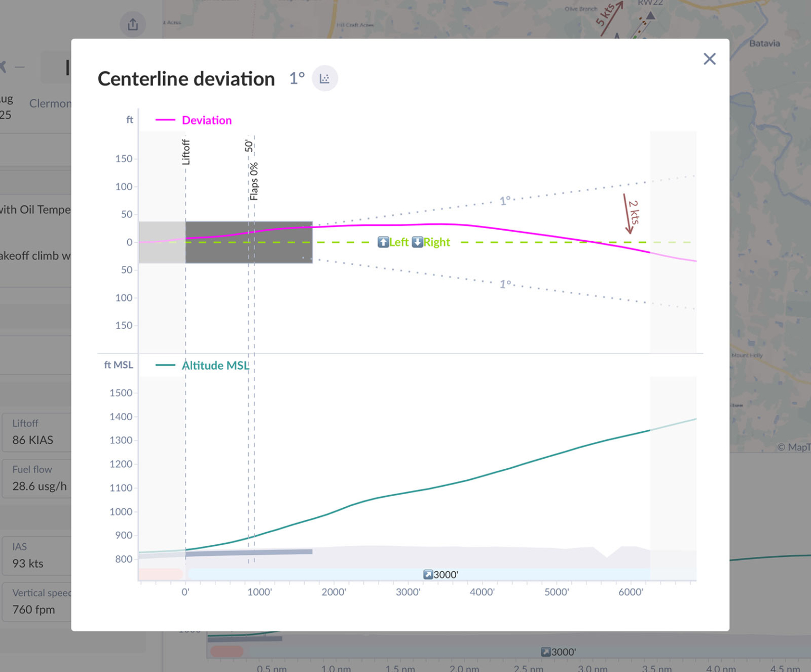Click the share/export icon above the map
The image size is (811, 672).
(x=133, y=24)
